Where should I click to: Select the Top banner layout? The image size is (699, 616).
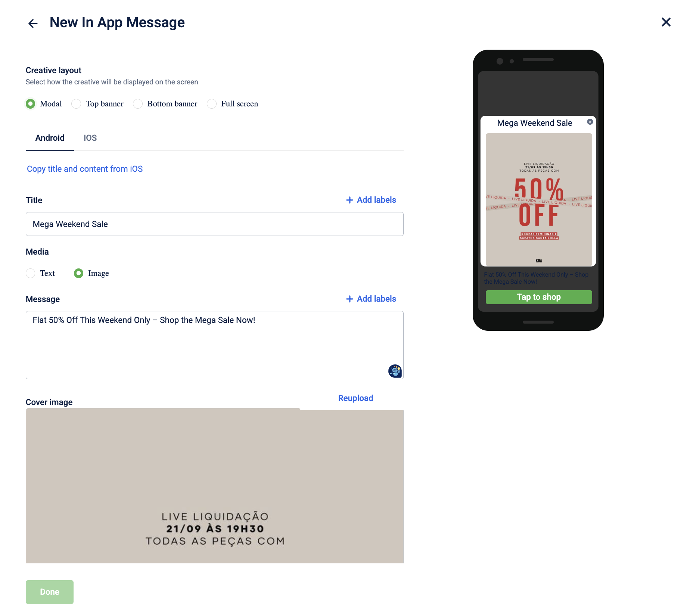click(76, 104)
